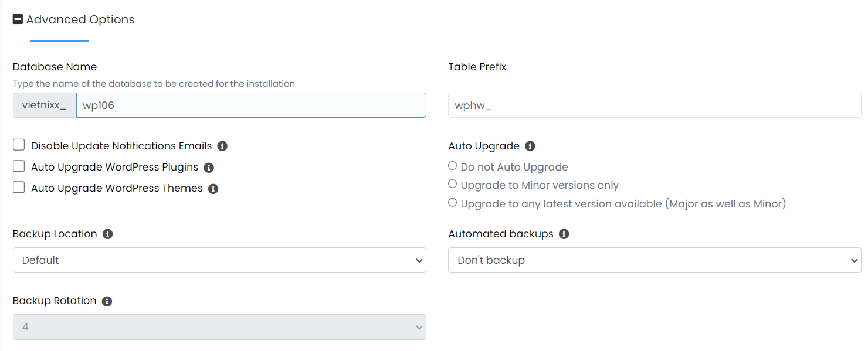Open the Backup Location dropdown
This screenshot has height=351, width=868.
tap(219, 260)
